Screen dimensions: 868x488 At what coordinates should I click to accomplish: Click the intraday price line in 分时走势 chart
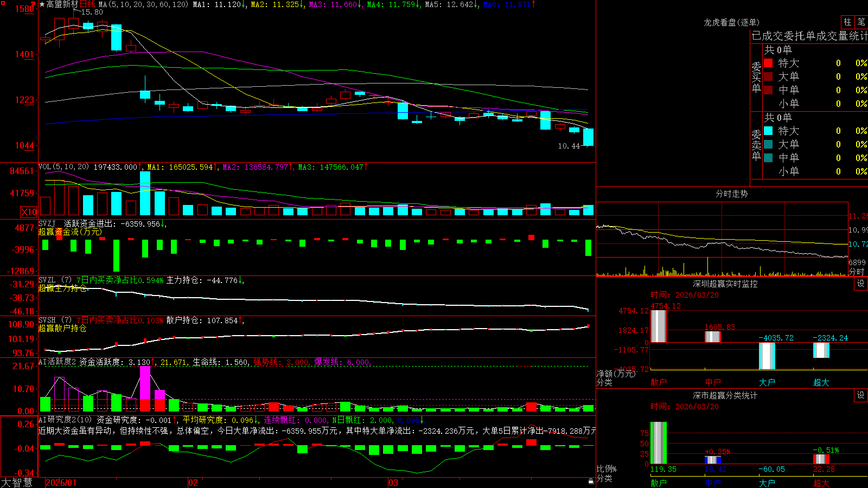(722, 243)
